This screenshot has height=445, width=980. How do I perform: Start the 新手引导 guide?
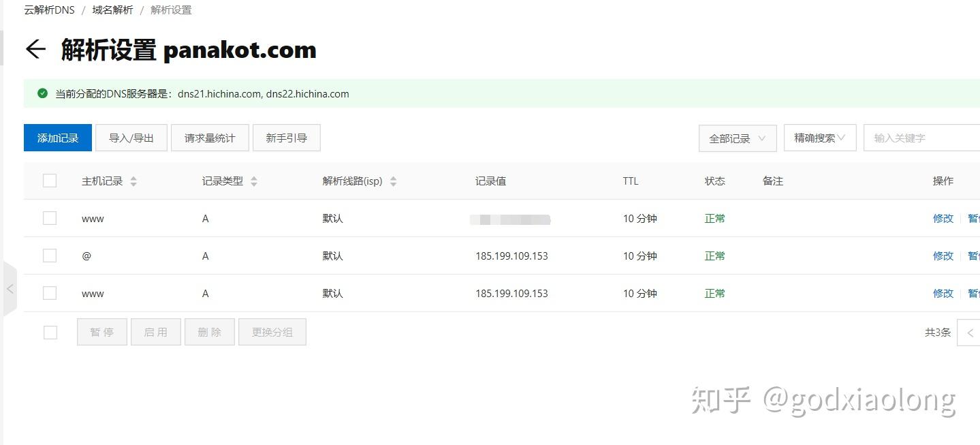click(286, 138)
